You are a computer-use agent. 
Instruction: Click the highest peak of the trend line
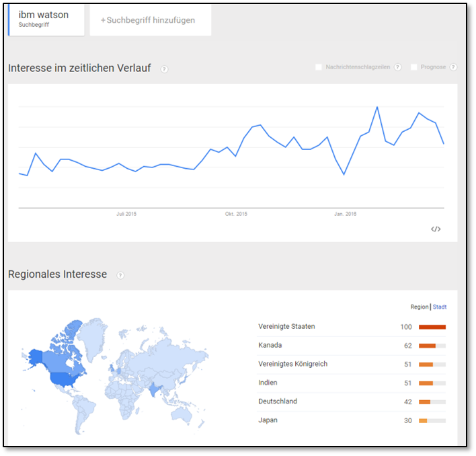(x=377, y=107)
